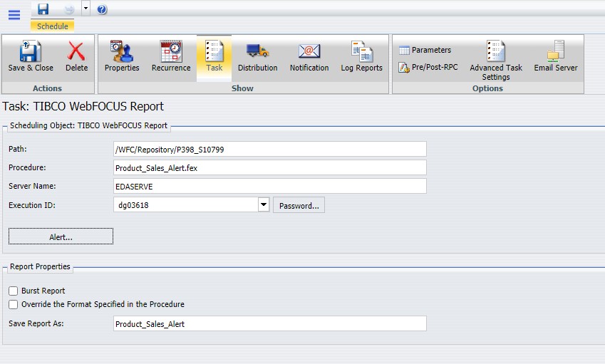Open the Recurrence settings
Screen dimensions: 605x364
point(171,57)
